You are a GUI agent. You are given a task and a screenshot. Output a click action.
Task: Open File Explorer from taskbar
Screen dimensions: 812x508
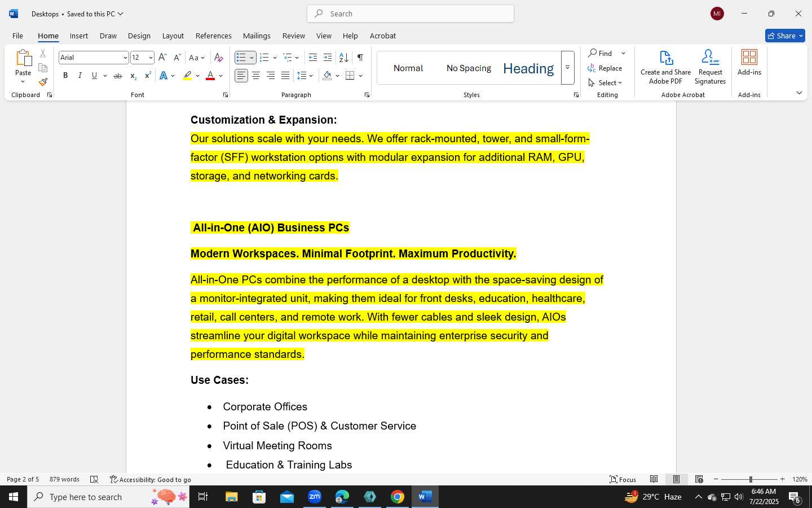coord(232,497)
